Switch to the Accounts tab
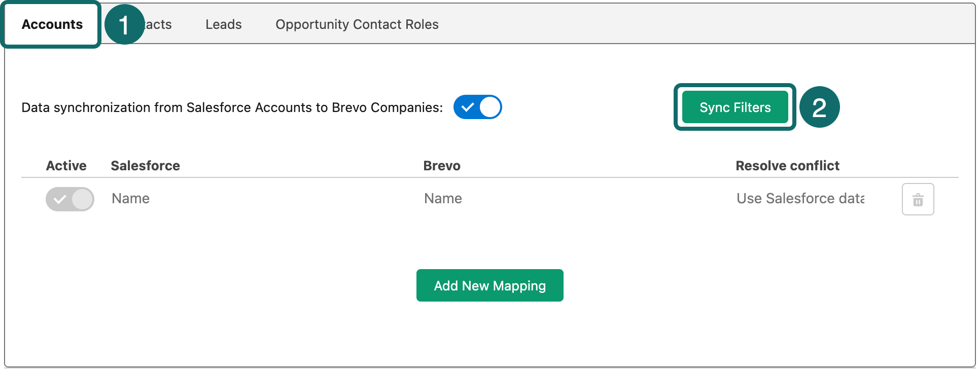 (52, 24)
